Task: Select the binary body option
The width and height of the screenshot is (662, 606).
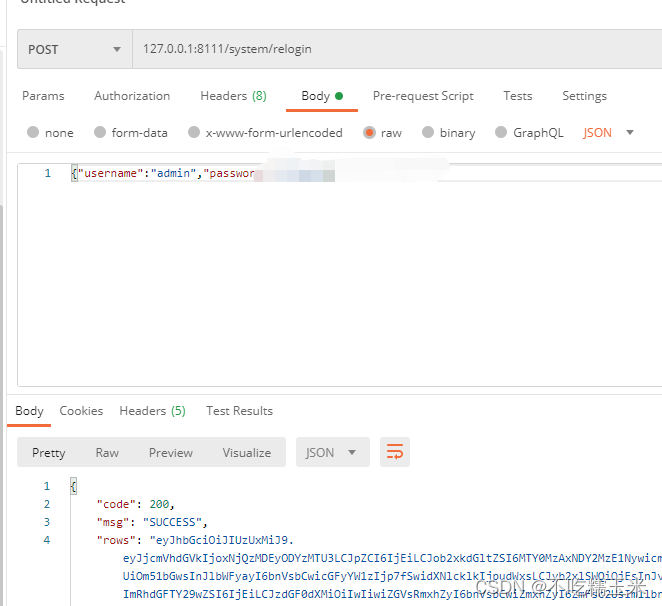Action: coord(428,132)
